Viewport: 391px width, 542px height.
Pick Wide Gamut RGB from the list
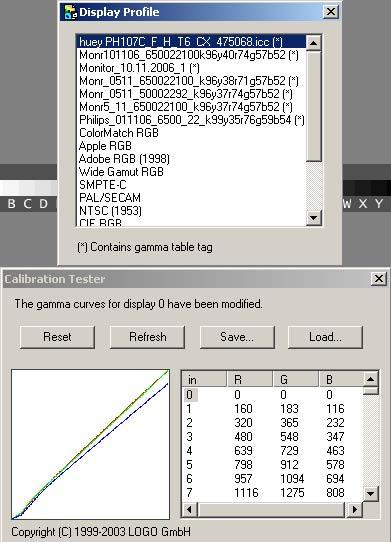[x=191, y=172]
